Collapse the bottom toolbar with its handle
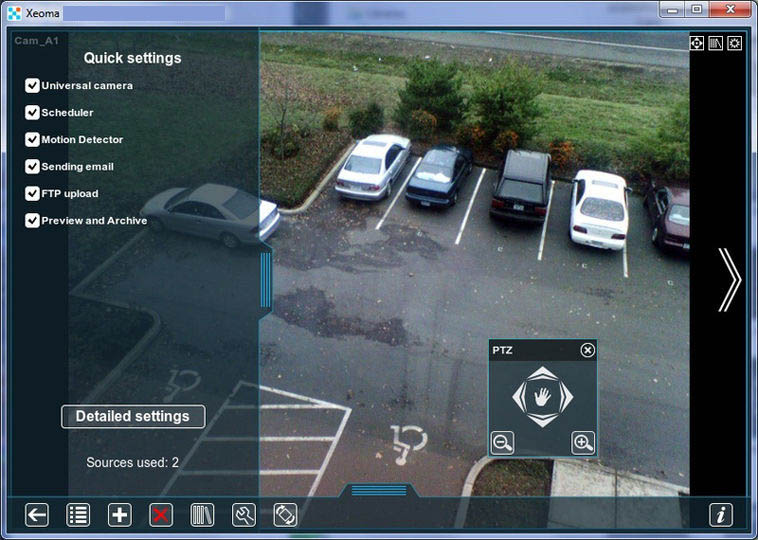Image resolution: width=758 pixels, height=540 pixels. 379,490
